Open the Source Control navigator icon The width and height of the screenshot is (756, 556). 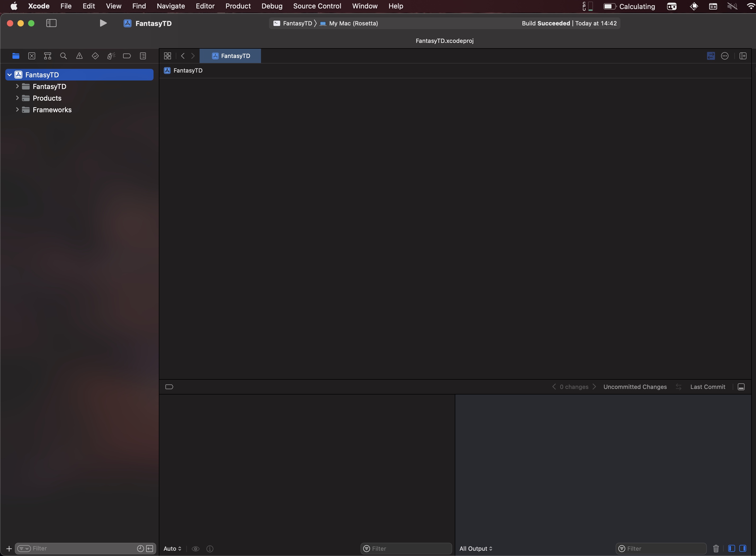[x=31, y=56]
